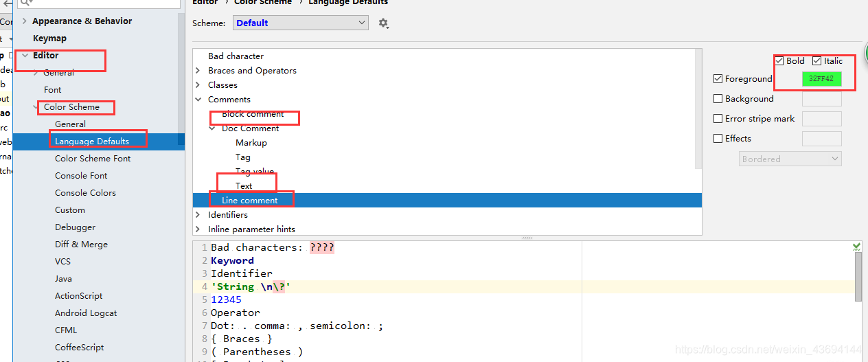Viewport: 868px width, 362px height.
Task: Collapse the Color Scheme arrow
Action: click(36, 107)
